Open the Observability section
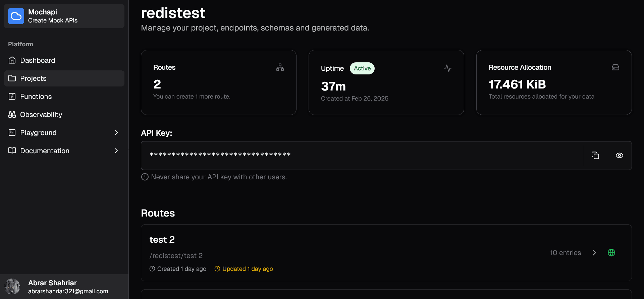Image resolution: width=644 pixels, height=299 pixels. [41, 115]
